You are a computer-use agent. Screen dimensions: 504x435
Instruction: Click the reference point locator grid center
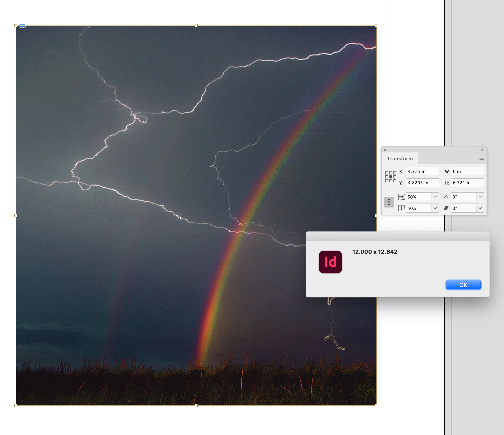(x=391, y=177)
